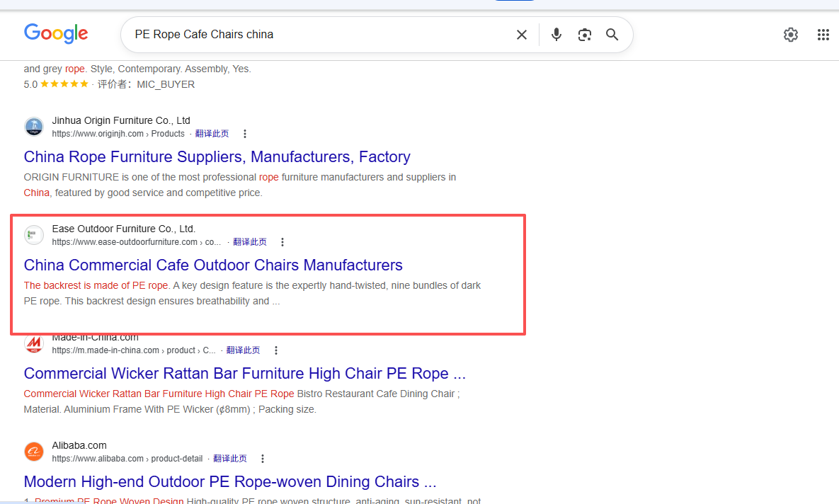Open more options for Jinhua Origin result

pyautogui.click(x=244, y=134)
